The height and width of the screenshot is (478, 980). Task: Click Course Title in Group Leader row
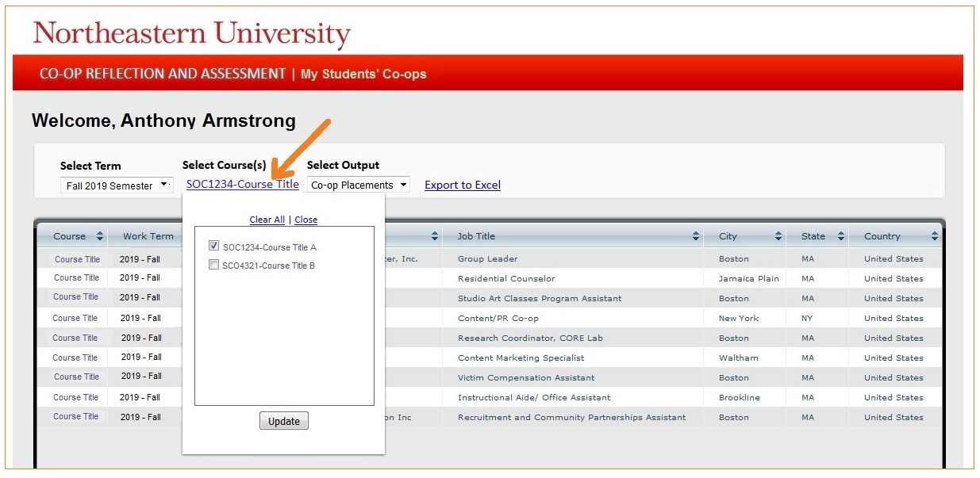(x=77, y=259)
